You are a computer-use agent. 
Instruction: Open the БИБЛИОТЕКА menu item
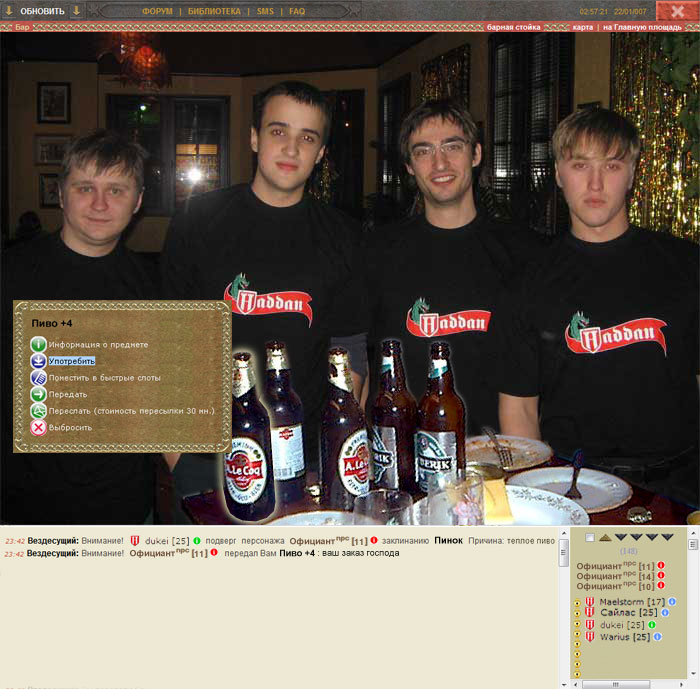tap(214, 11)
